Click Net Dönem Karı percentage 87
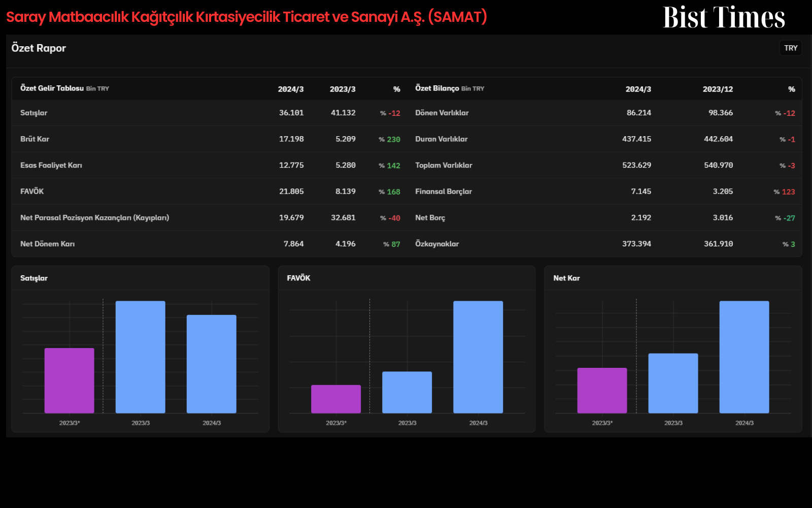 tap(391, 244)
